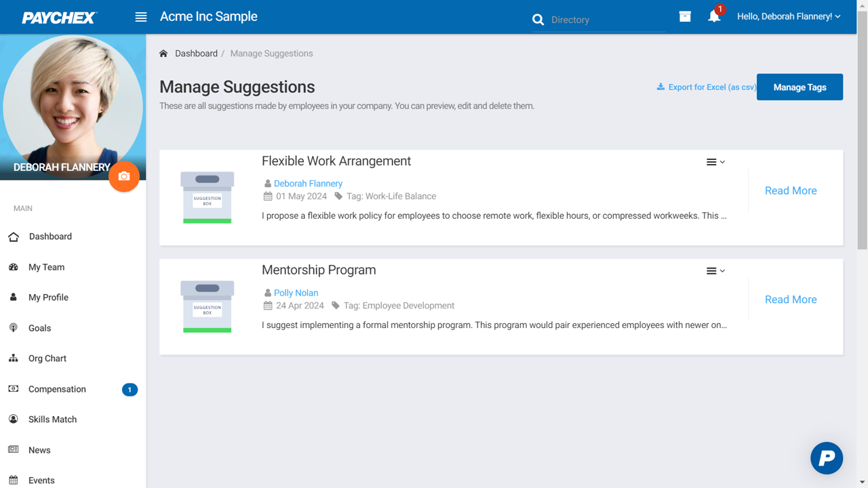868x488 pixels.
Task: Click the hamburger menu icon beside Paychex logo
Action: coord(140,16)
